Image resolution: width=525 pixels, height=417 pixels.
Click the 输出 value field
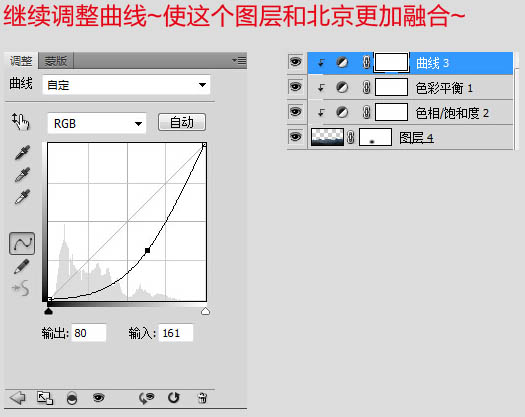[x=89, y=333]
